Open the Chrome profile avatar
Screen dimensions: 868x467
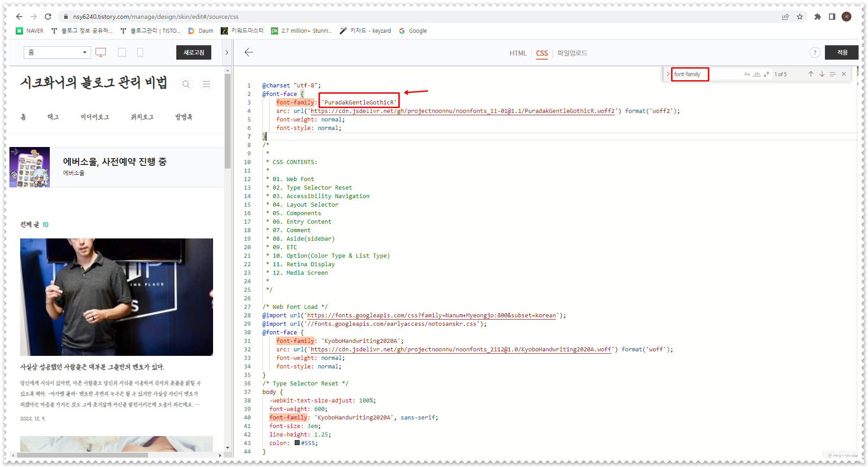click(x=846, y=17)
